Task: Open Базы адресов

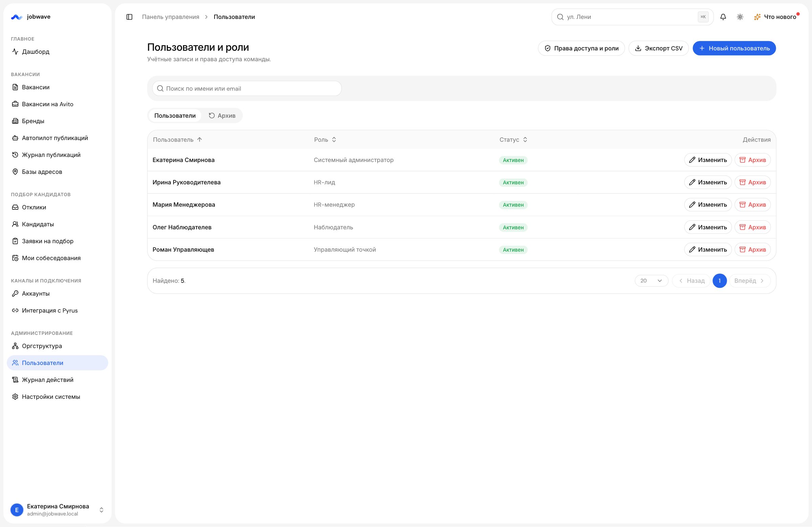Action: [57, 171]
